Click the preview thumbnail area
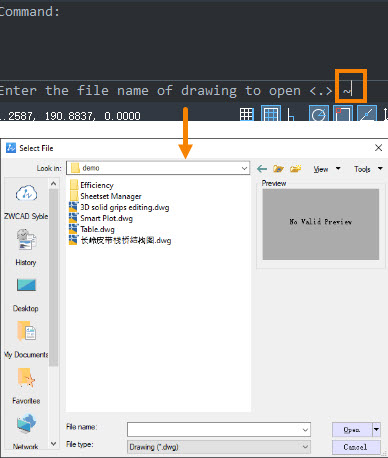388x458 pixels. [321, 224]
